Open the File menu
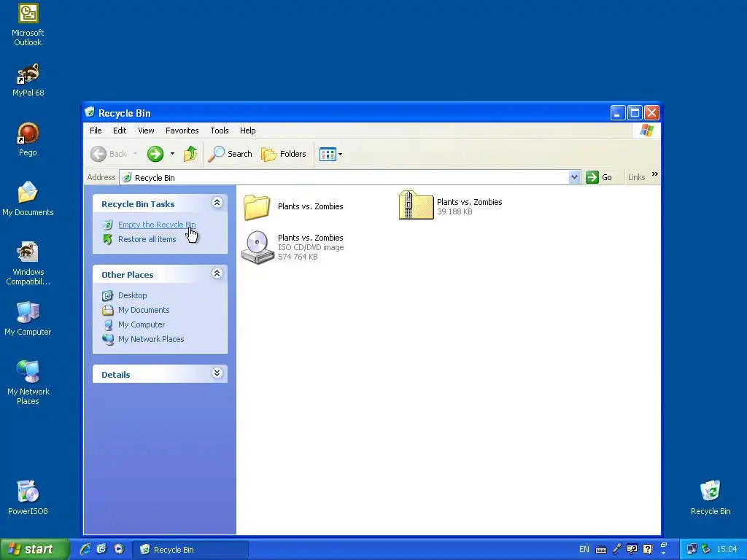This screenshot has height=560, width=747. 96,131
